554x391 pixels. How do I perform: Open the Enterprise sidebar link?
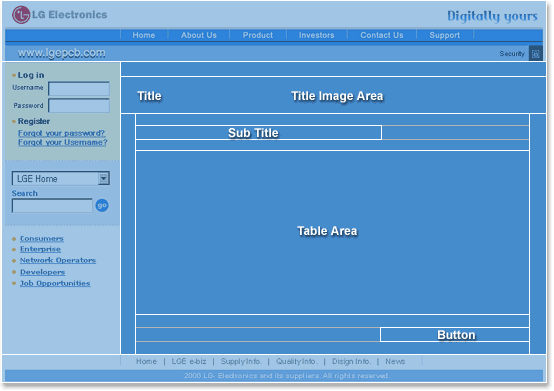click(x=40, y=249)
